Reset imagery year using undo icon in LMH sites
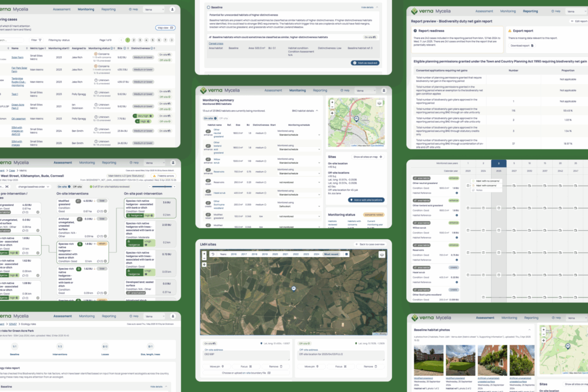Image resolution: width=588 pixels, height=392 pixels. pos(213,254)
